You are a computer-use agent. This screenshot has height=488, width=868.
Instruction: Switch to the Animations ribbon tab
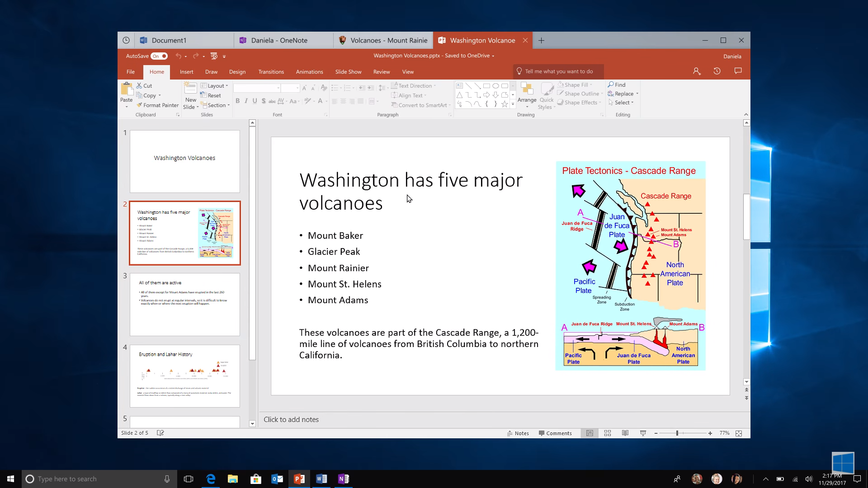point(309,71)
